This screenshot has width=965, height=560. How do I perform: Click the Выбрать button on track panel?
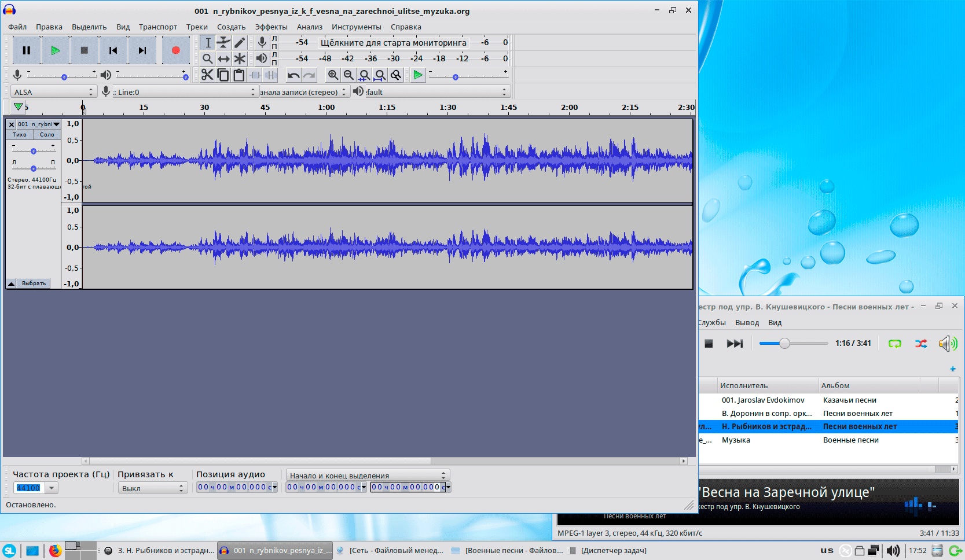point(34,283)
